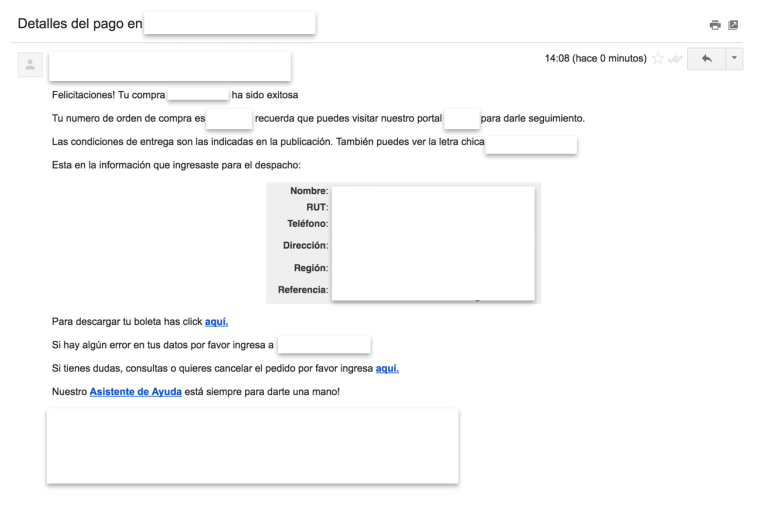Click text 'Tu numero de orden de compra es'

click(128, 119)
